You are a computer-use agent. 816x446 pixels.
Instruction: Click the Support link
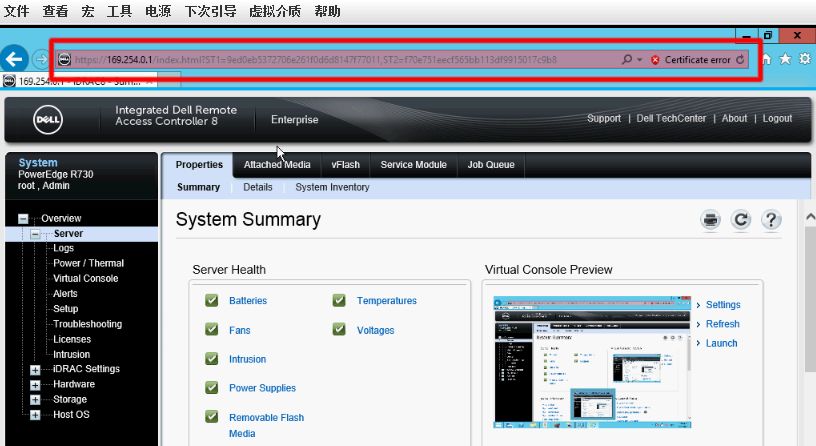(604, 119)
